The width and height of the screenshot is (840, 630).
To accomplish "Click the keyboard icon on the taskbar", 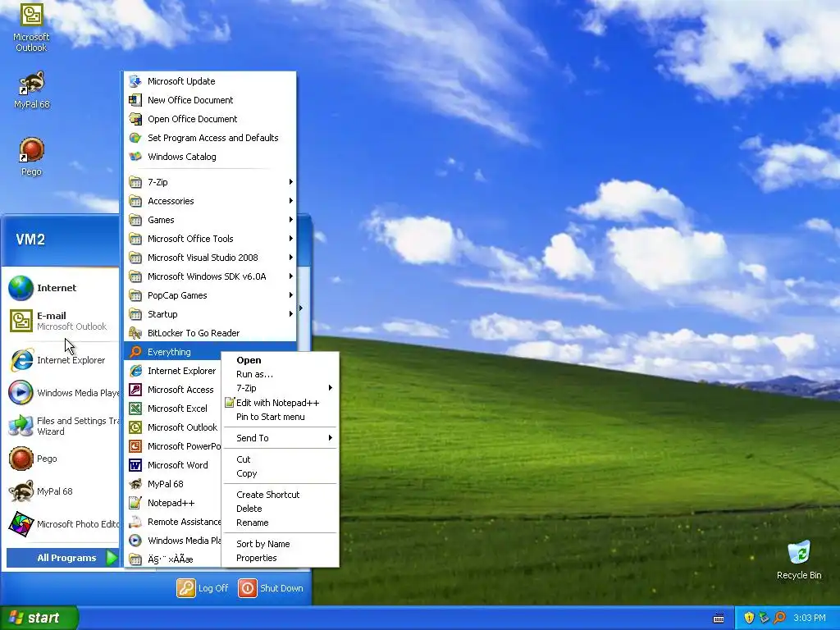I will pyautogui.click(x=719, y=619).
